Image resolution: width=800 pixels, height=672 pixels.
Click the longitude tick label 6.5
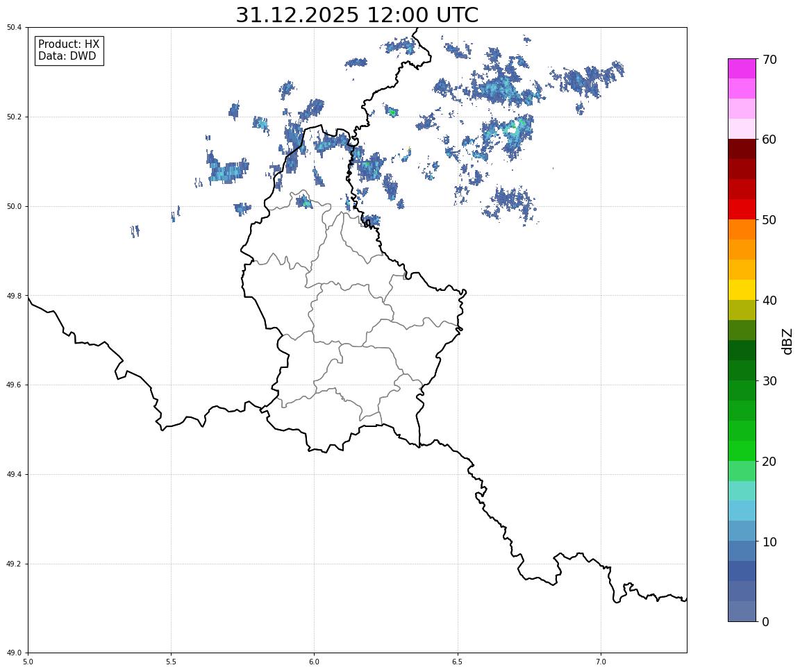coord(458,662)
